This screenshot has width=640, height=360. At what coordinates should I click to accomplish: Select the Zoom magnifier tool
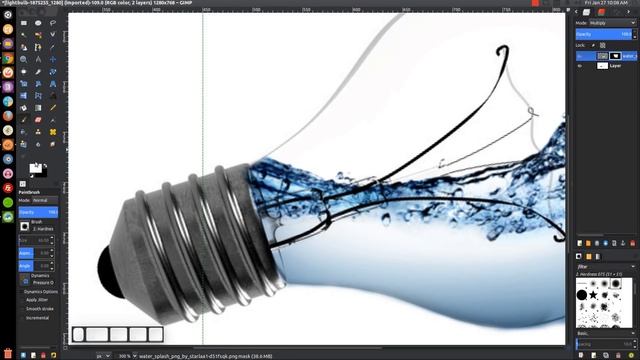pos(24,60)
